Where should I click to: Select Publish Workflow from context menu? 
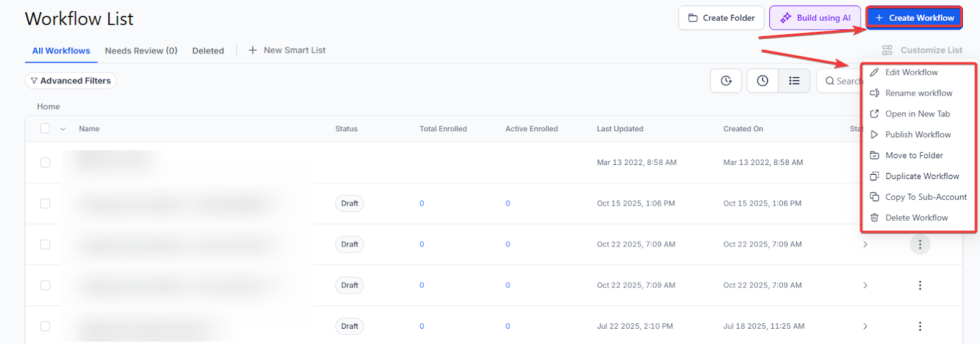pos(918,134)
